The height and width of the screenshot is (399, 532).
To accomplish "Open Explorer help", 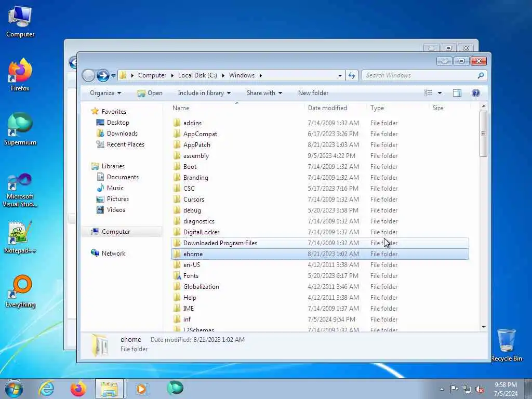I will [476, 93].
